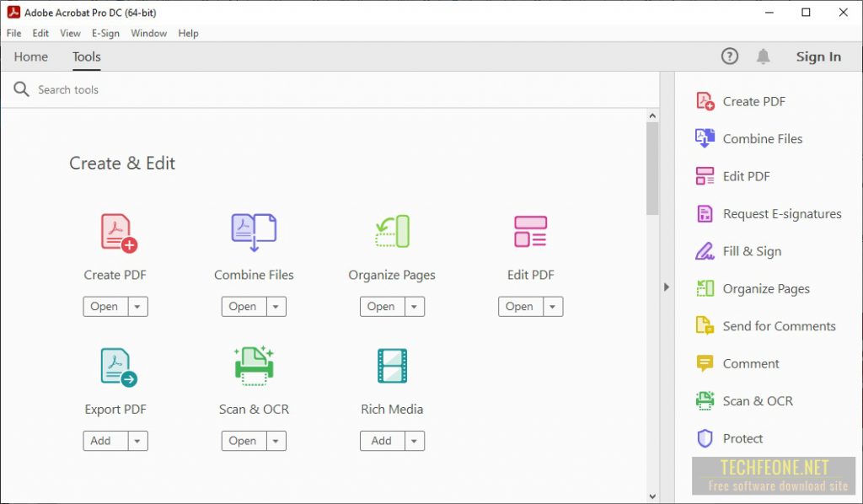Expand dropdown arrow next to Export PDF Add
The height and width of the screenshot is (504, 863).
138,441
